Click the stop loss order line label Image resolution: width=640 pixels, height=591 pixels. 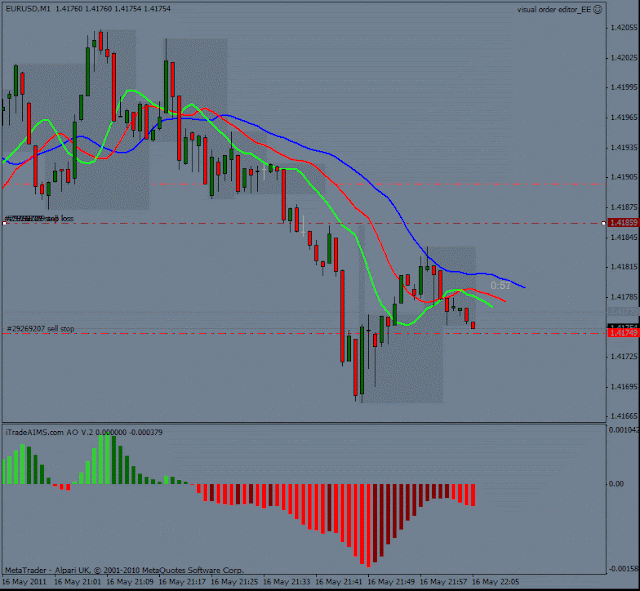[40, 218]
